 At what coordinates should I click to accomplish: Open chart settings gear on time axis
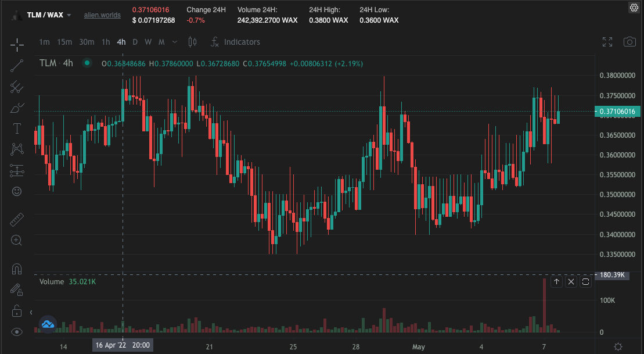pyautogui.click(x=618, y=346)
